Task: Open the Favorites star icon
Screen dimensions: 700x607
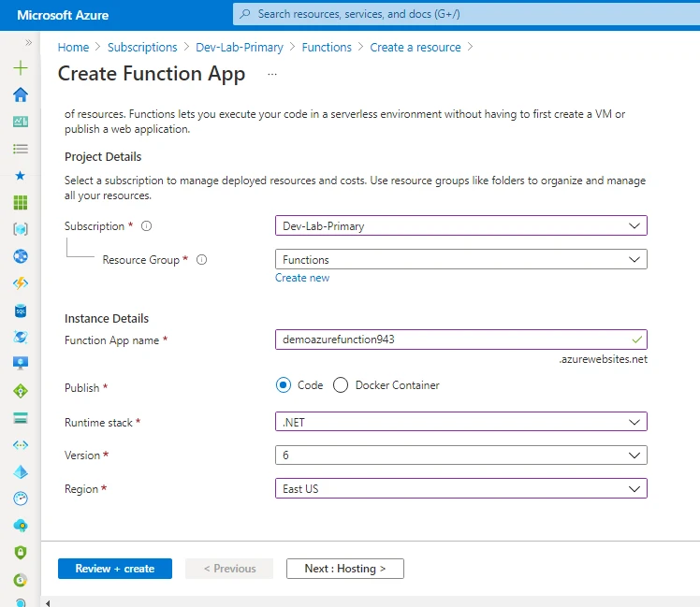Action: click(21, 176)
